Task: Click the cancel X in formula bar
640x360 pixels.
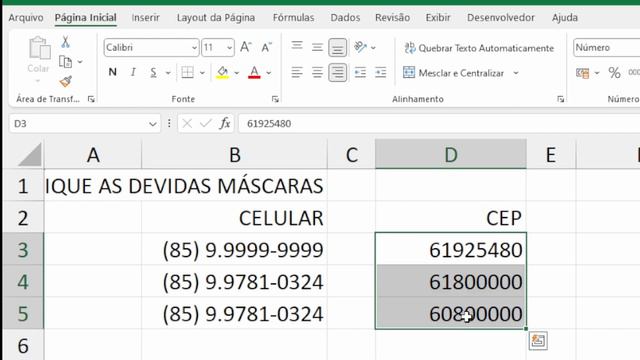Action: tap(187, 123)
